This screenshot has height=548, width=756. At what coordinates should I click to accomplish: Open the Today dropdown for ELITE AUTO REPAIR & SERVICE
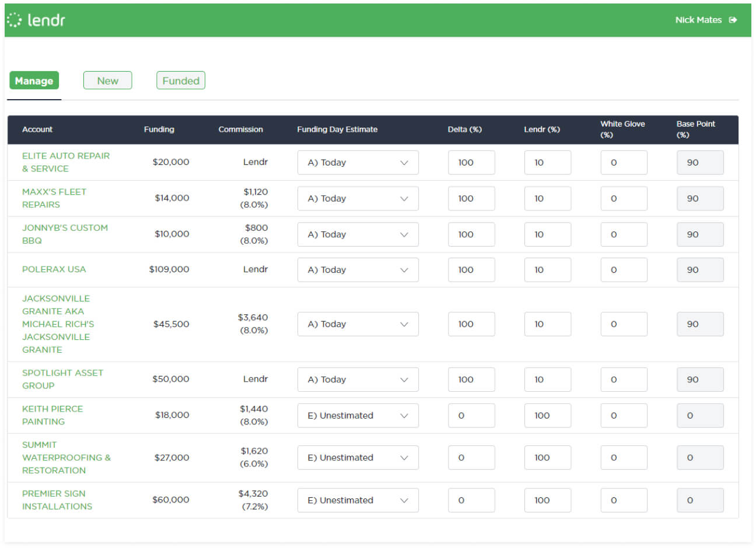[358, 162]
